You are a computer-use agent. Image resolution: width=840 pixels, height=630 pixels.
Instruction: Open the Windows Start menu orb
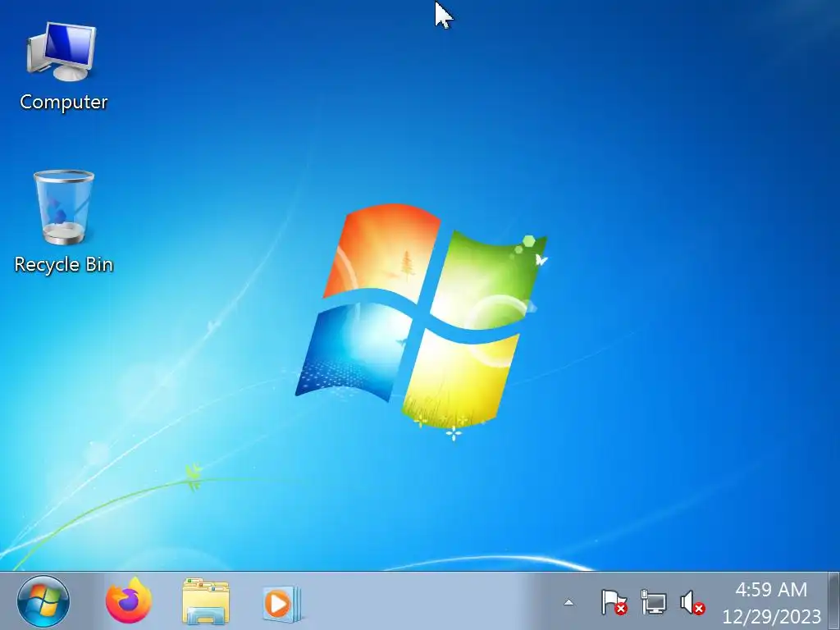43,601
